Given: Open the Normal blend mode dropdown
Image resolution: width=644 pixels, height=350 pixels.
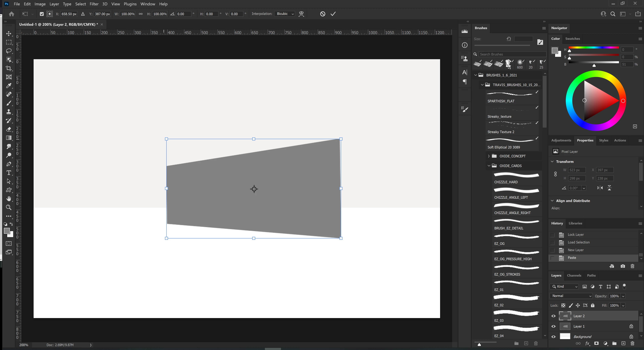Looking at the screenshot, I should click(571, 296).
